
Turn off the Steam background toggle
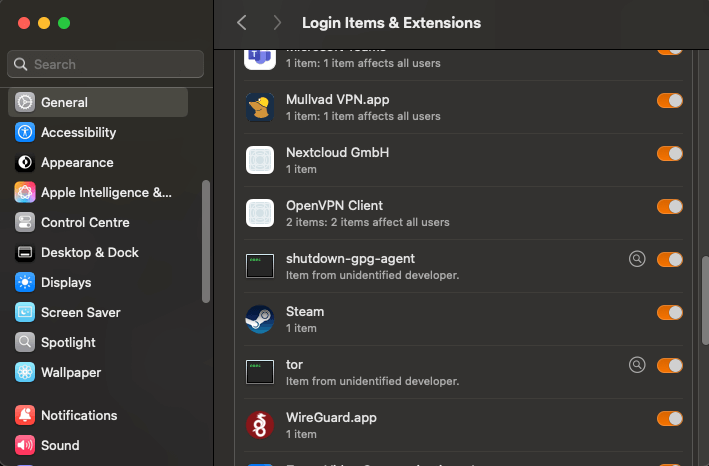pyautogui.click(x=670, y=312)
